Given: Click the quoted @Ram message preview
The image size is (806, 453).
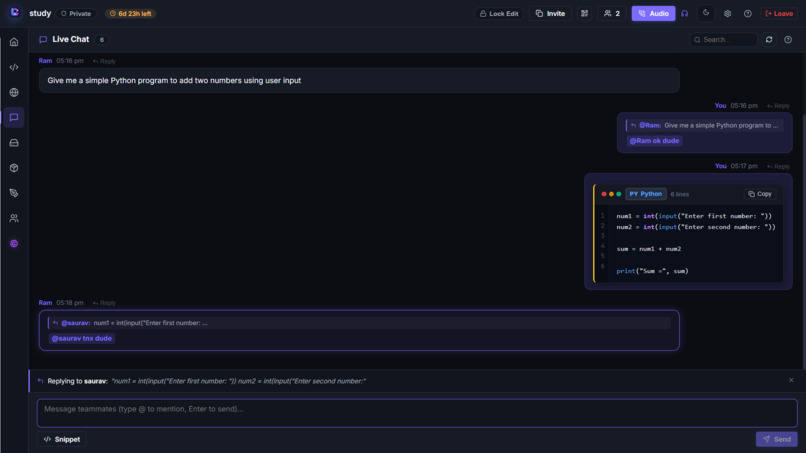Looking at the screenshot, I should [x=704, y=125].
